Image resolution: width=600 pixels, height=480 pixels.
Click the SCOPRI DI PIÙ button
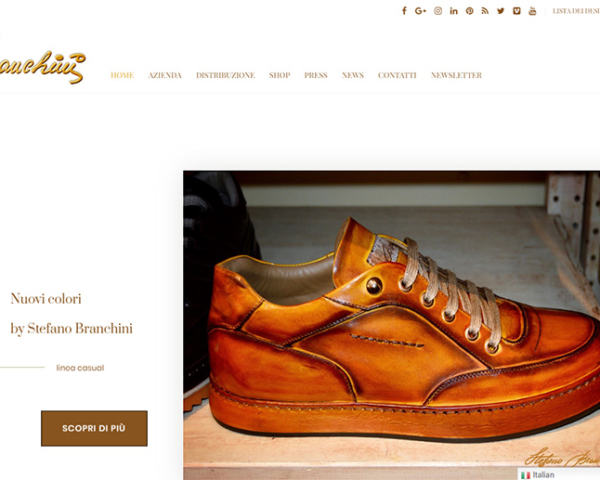tap(94, 428)
